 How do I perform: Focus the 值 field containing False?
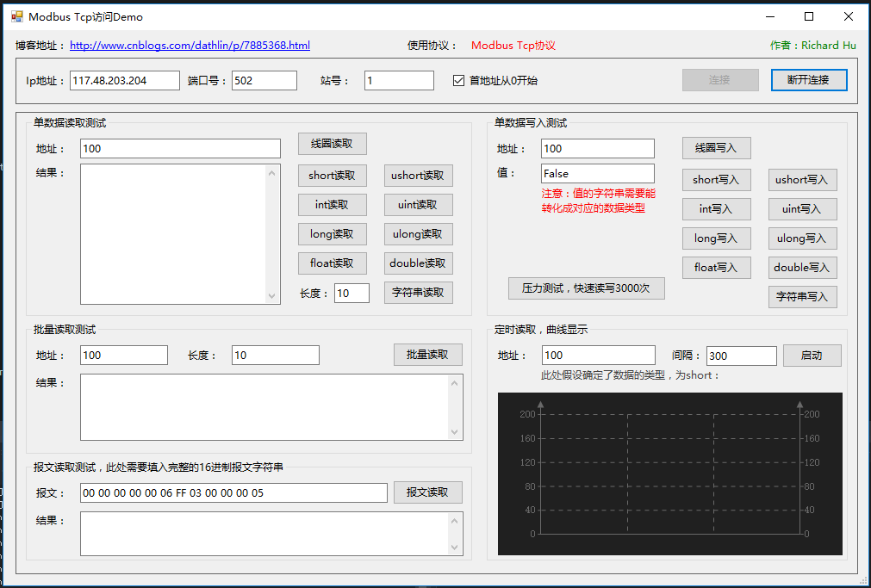point(598,173)
